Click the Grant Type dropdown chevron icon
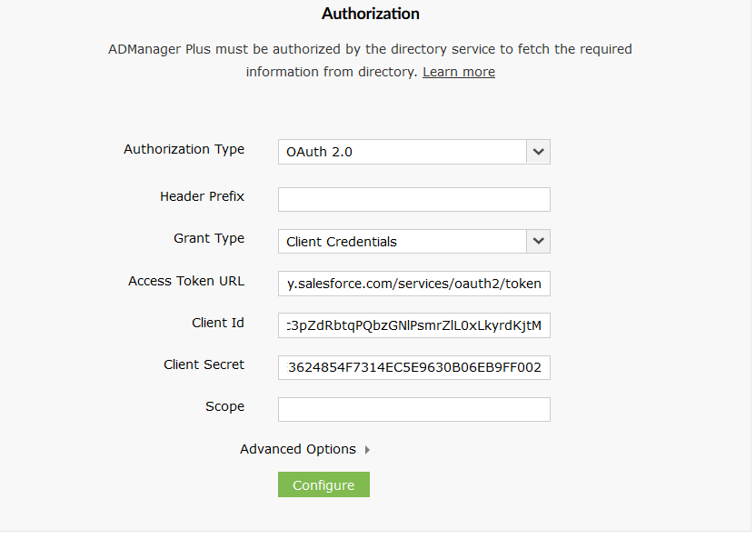The width and height of the screenshot is (756, 539). (x=538, y=241)
